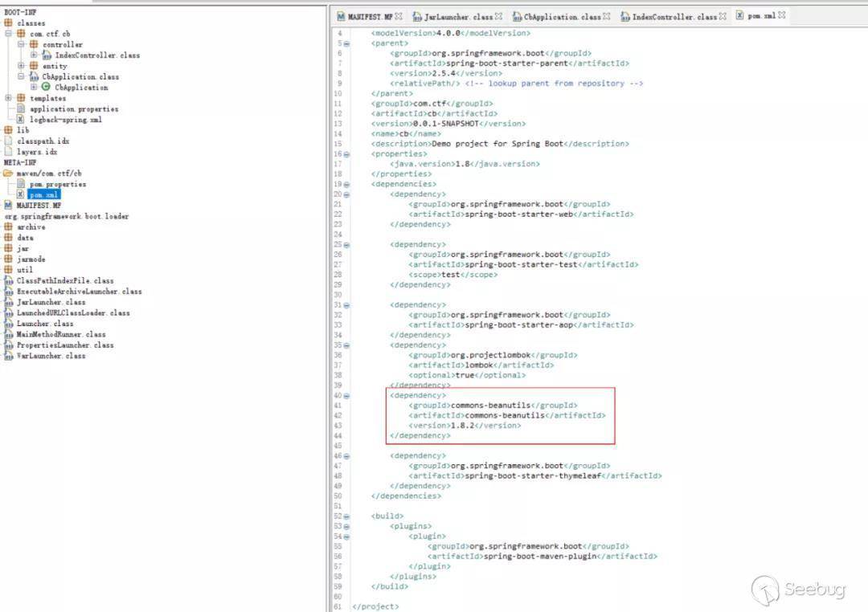The image size is (868, 612).
Task: Click the lib package icon
Action: coord(8,130)
